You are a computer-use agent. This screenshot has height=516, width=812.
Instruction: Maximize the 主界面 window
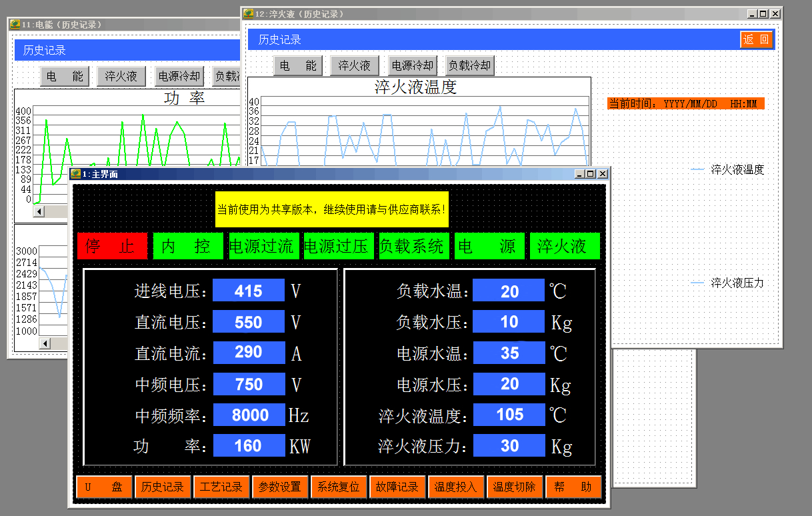click(590, 174)
